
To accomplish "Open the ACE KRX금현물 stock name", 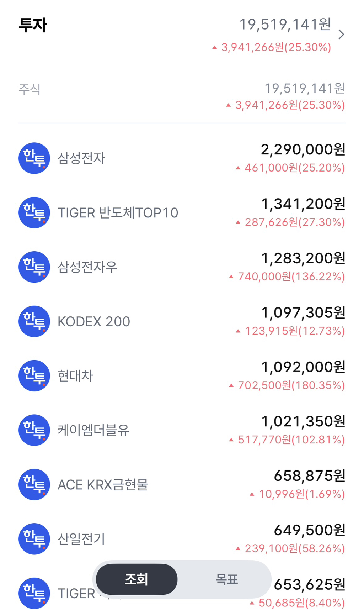I will pyautogui.click(x=103, y=485).
